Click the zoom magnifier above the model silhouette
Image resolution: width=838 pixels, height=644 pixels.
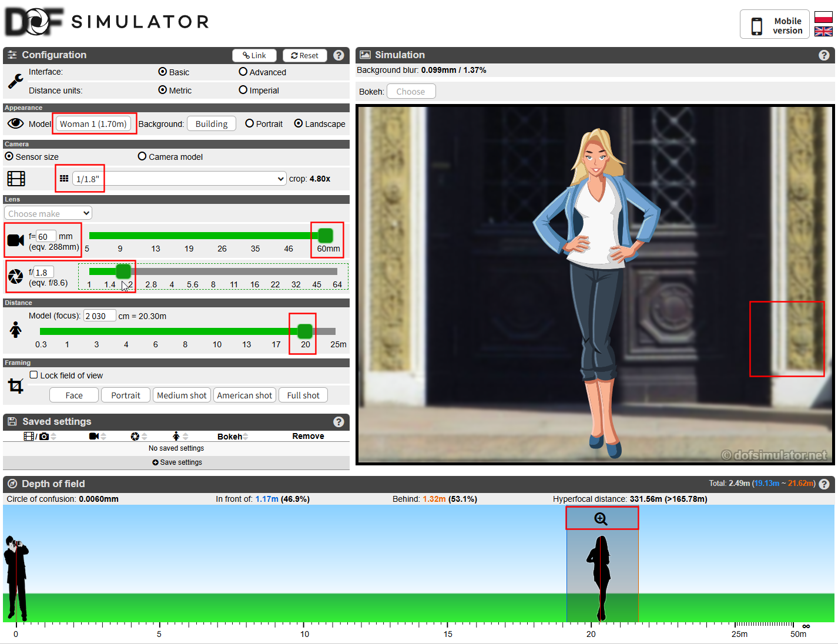[x=601, y=519]
